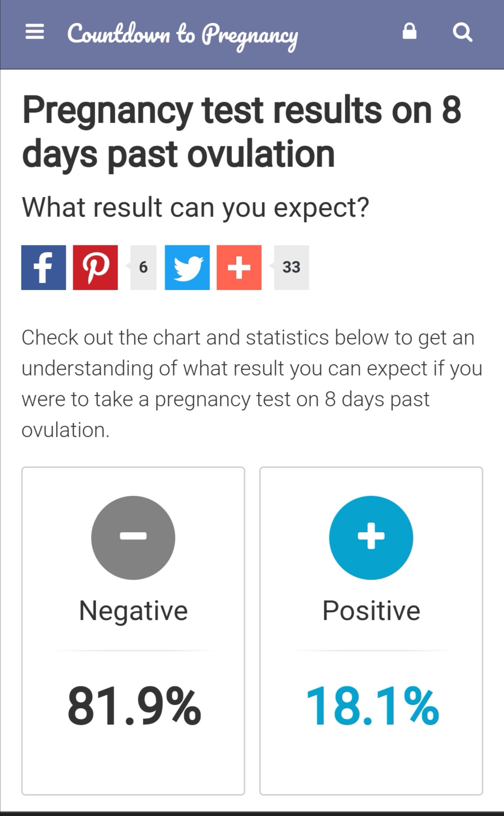The image size is (504, 816).
Task: Click the Positive label text
Action: pyautogui.click(x=371, y=611)
